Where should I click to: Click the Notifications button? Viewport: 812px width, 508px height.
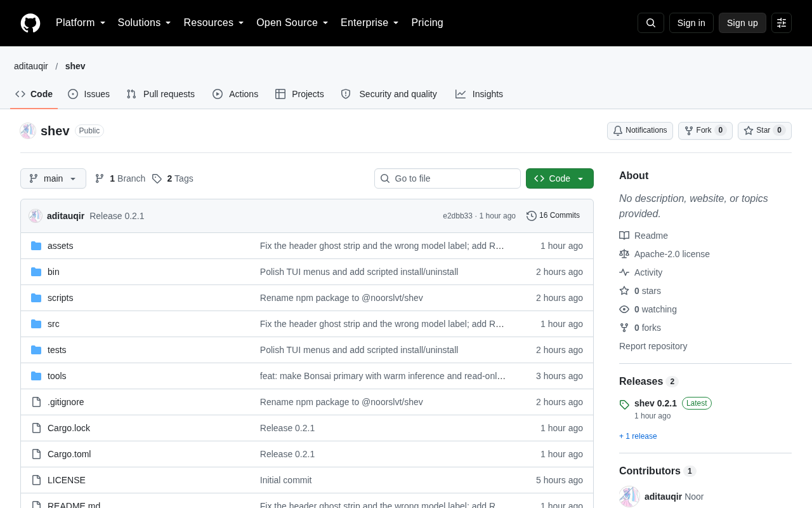pos(640,131)
